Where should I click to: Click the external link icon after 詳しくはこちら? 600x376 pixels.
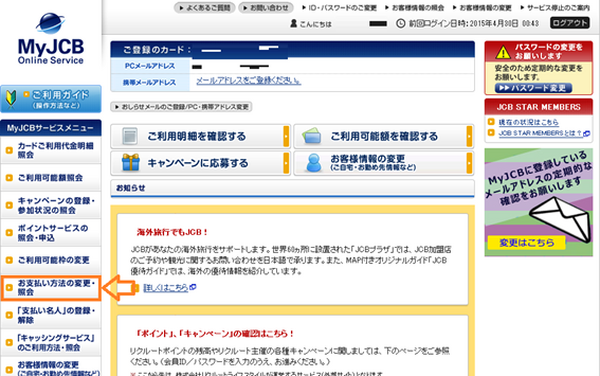193,287
